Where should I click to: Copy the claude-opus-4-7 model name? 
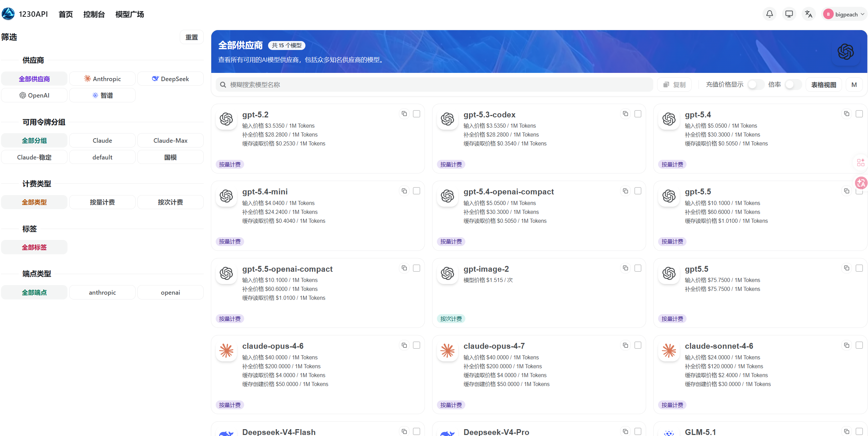[625, 345]
